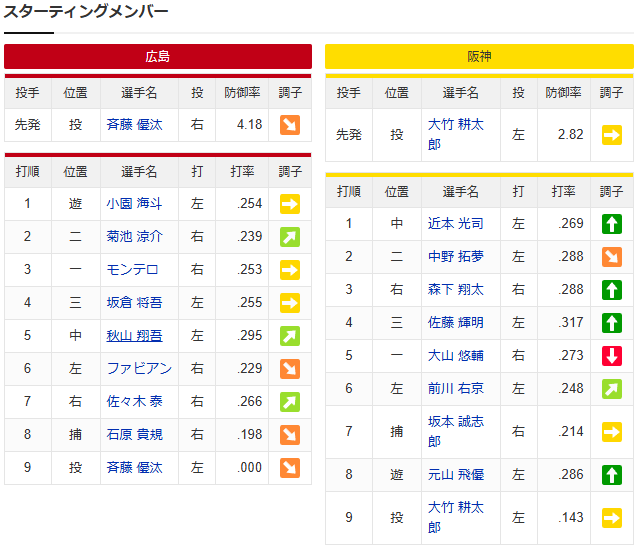Open player page for 近本 光司

point(456,223)
